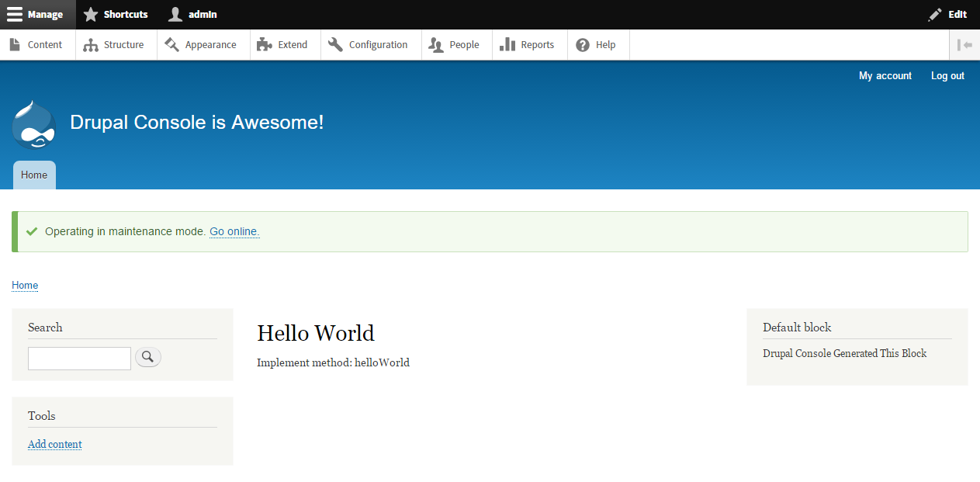Click the Add content link
Viewport: 980px width, 482px height.
tap(54, 444)
